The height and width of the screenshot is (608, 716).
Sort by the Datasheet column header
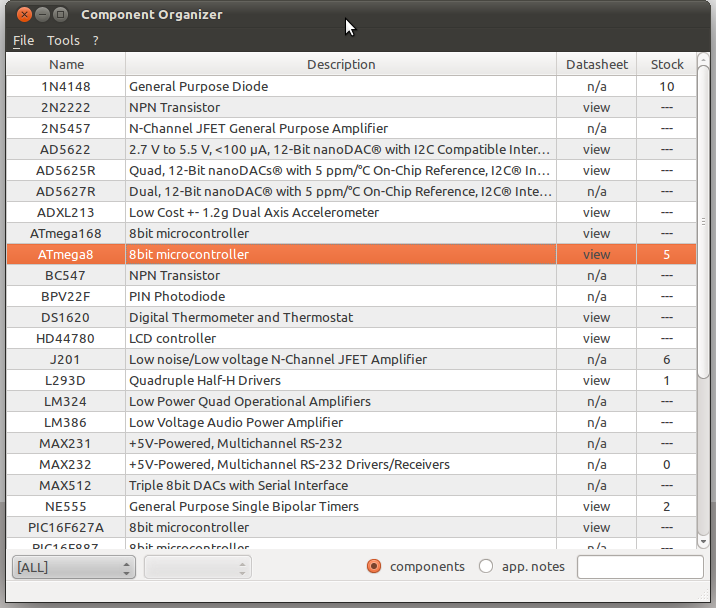[x=597, y=64]
